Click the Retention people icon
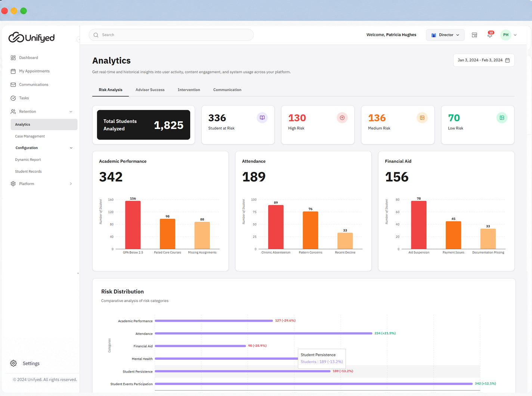Screen dimensions: 532x396 [x=13, y=111]
